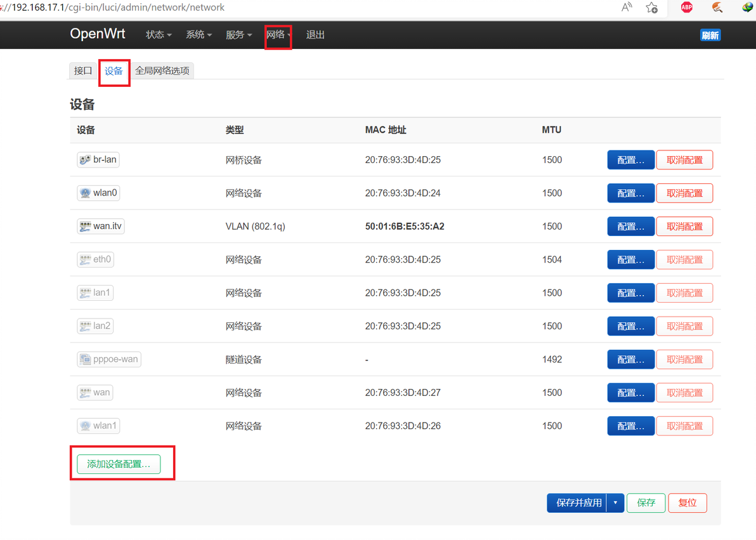Expand the 保存并应用 dropdown arrow
Screen dimensions: 756x540
[615, 503]
